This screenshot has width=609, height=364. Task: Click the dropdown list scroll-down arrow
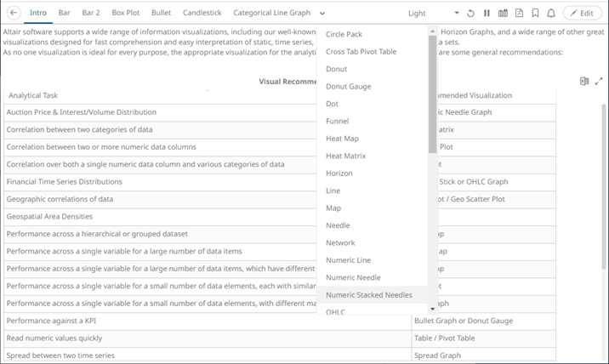pos(432,309)
